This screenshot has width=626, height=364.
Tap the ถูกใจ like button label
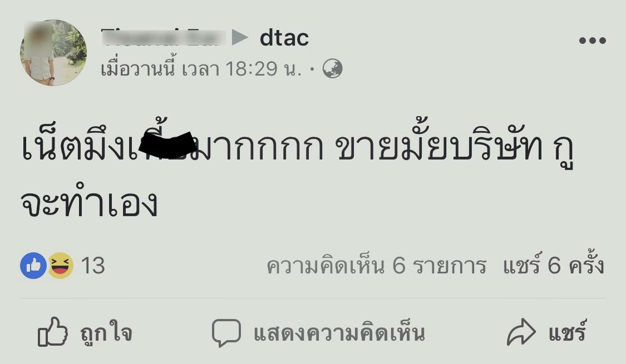tap(106, 333)
